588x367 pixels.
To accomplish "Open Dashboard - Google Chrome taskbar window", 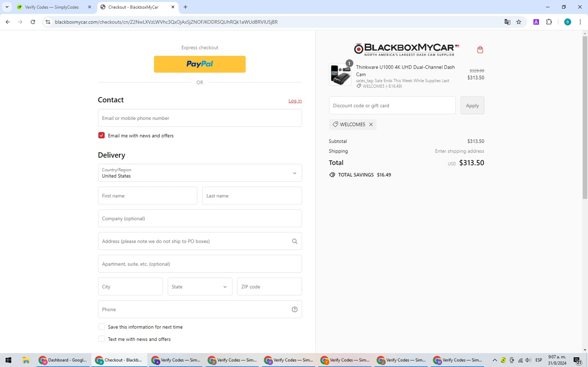I will (x=63, y=360).
